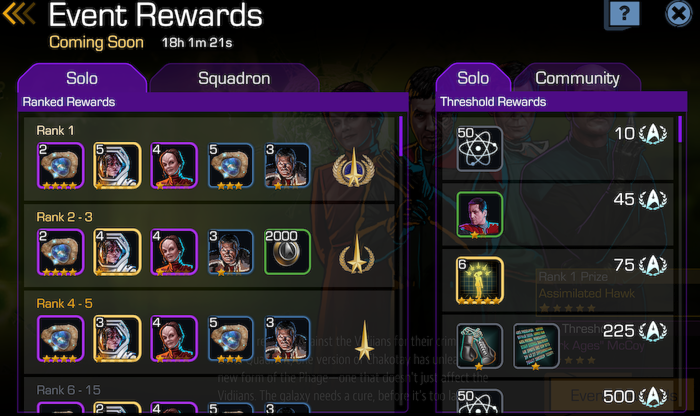Click the Threshold Rewards list scrollbar

coord(680,129)
